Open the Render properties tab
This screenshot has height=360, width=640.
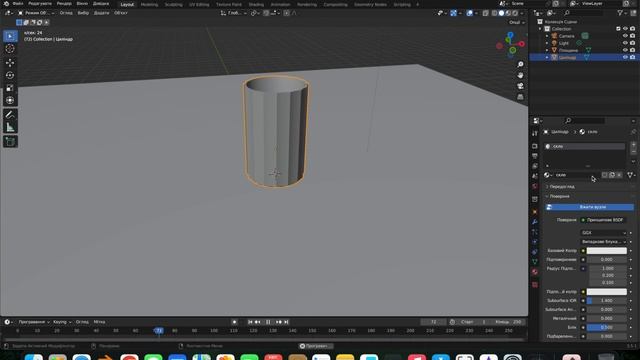[535, 146]
